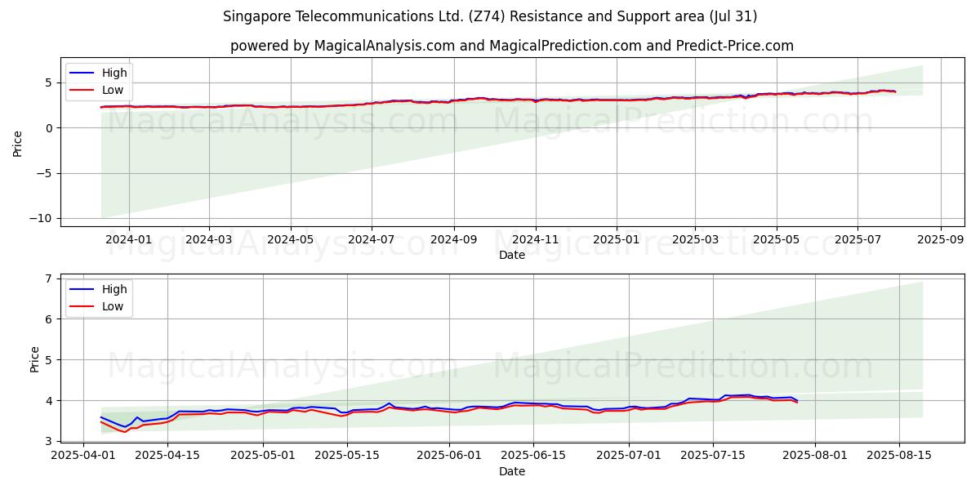Click the '7' y-axis tick in bottom chart
This screenshot has width=980, height=490.
pos(51,278)
